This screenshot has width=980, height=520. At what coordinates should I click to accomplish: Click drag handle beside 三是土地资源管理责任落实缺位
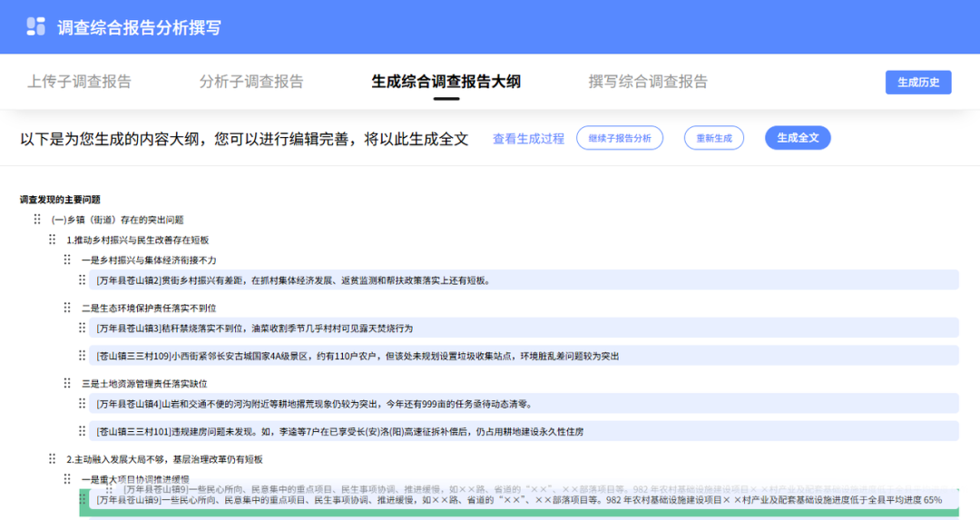67,383
